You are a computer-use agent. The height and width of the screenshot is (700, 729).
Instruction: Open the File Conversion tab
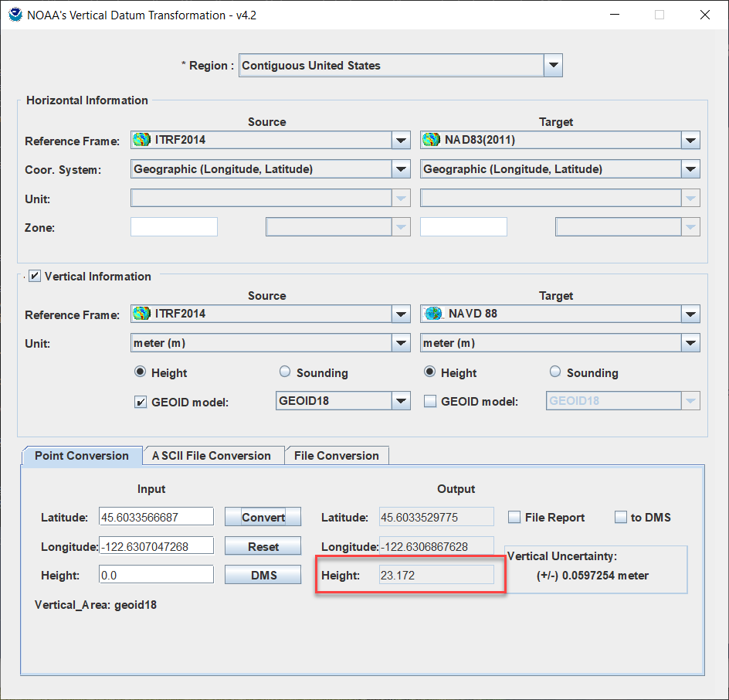337,456
